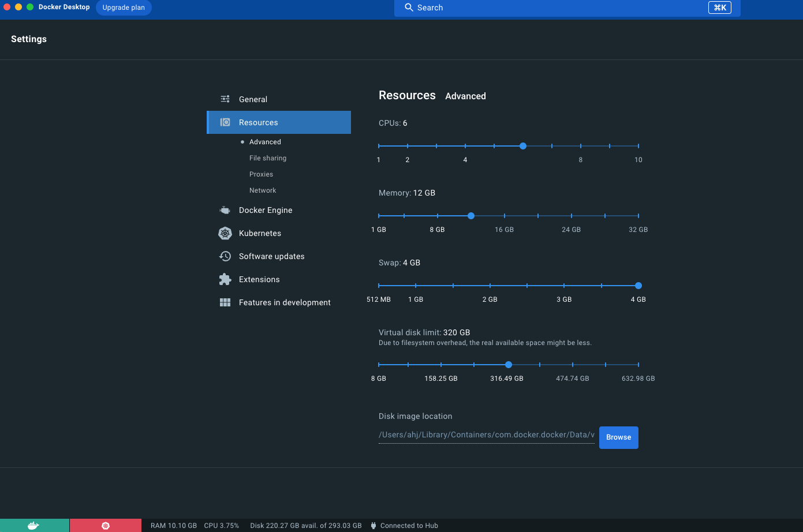This screenshot has height=532, width=803.
Task: Open the Extensions settings
Action: (279, 279)
